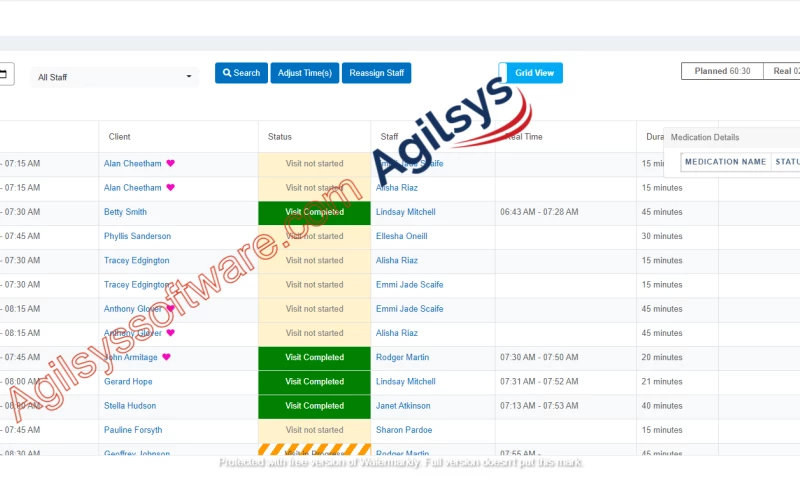
Task: Click the 20 minutes duration cell
Action: tap(662, 357)
